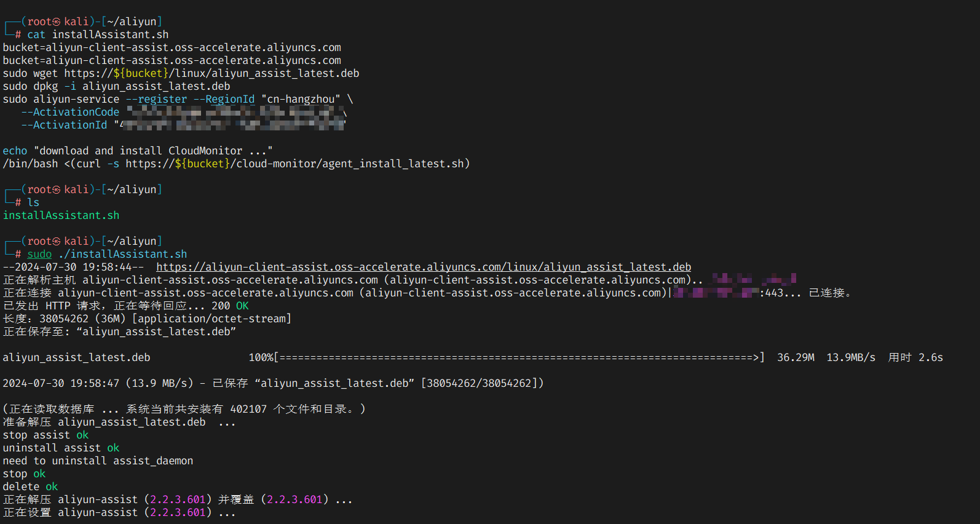Click the '--ActivationCode' option text
This screenshot has width=980, height=524.
70,112
